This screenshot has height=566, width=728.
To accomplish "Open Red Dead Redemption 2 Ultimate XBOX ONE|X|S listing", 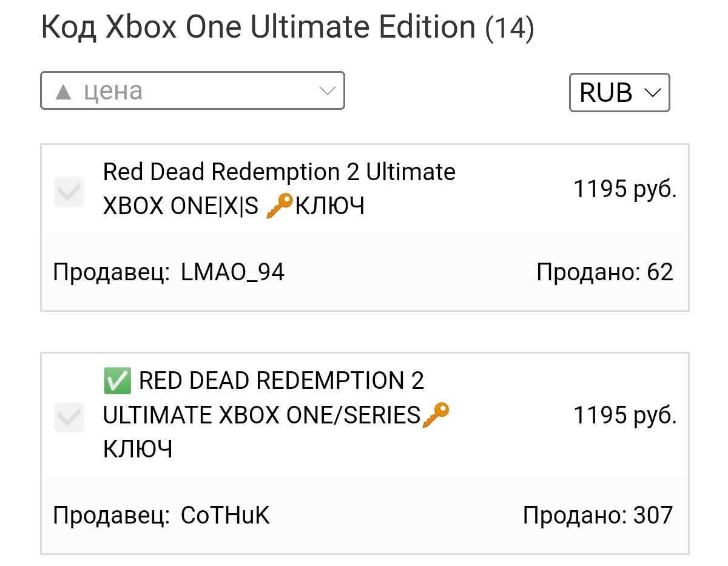I will coord(279,189).
